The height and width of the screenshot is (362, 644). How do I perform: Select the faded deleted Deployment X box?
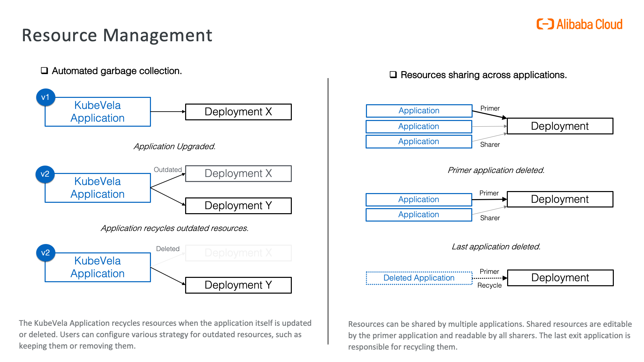tap(238, 253)
